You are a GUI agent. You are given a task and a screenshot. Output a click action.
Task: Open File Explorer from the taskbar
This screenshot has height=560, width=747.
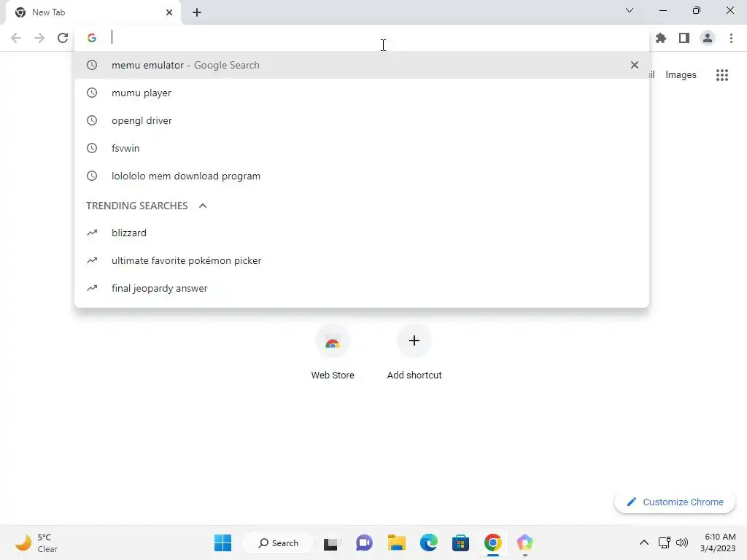coord(396,542)
